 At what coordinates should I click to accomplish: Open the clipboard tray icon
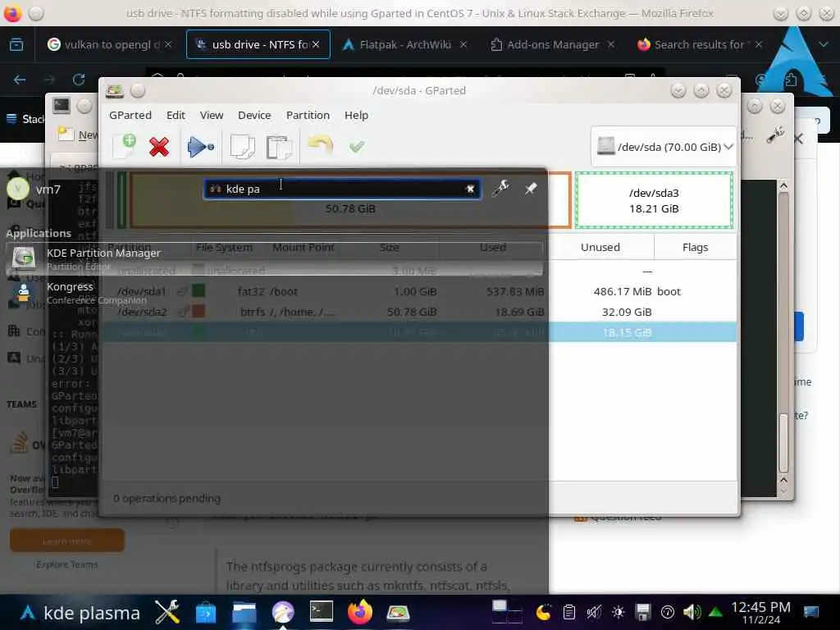[x=569, y=612]
